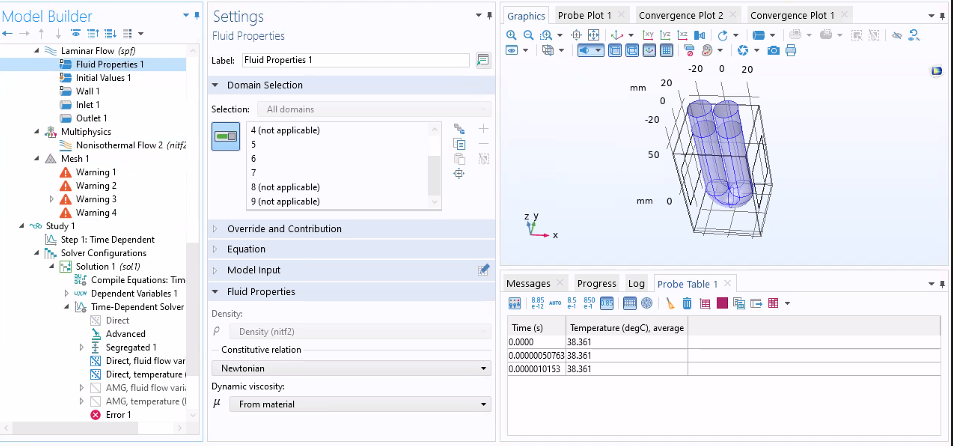Expand the Override and Contribution section
The width and height of the screenshot is (953, 446).
coord(284,229)
